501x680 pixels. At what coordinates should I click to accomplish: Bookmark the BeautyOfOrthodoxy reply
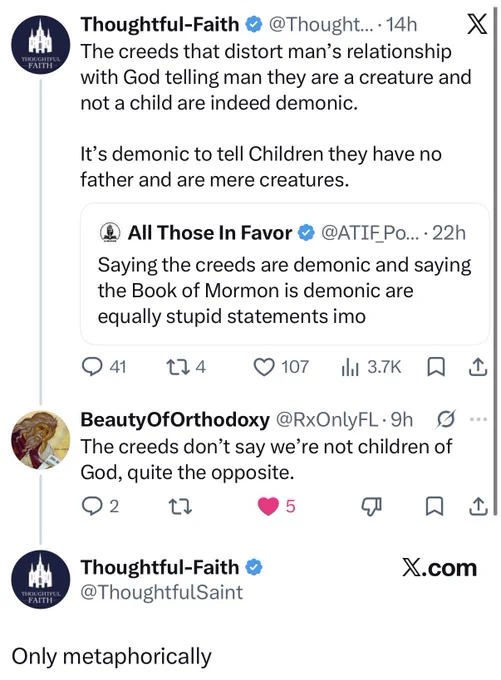pos(435,506)
